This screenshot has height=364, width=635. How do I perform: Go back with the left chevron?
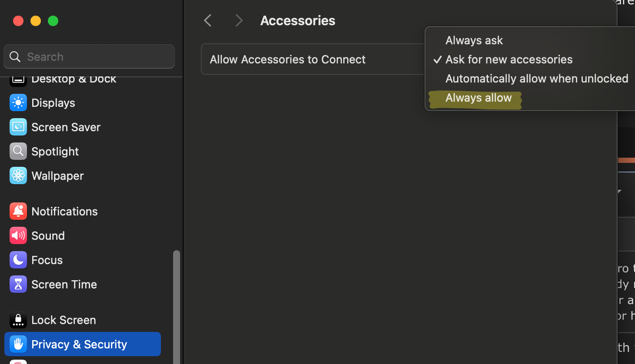pos(208,20)
